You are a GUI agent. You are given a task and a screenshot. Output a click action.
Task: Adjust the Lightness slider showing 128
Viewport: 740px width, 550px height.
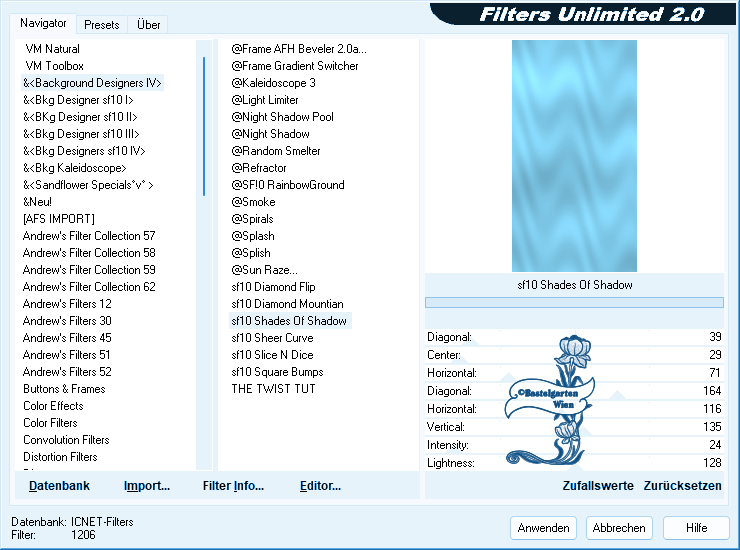pyautogui.click(x=574, y=463)
